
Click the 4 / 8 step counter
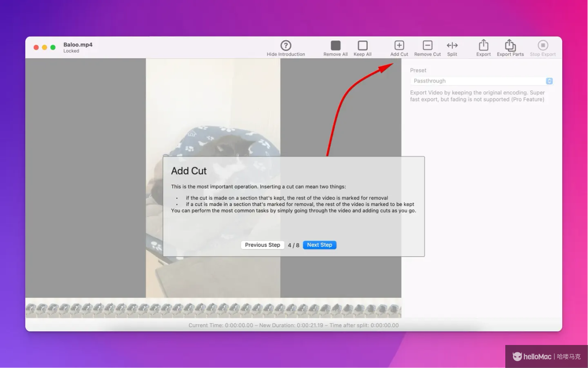[294, 245]
